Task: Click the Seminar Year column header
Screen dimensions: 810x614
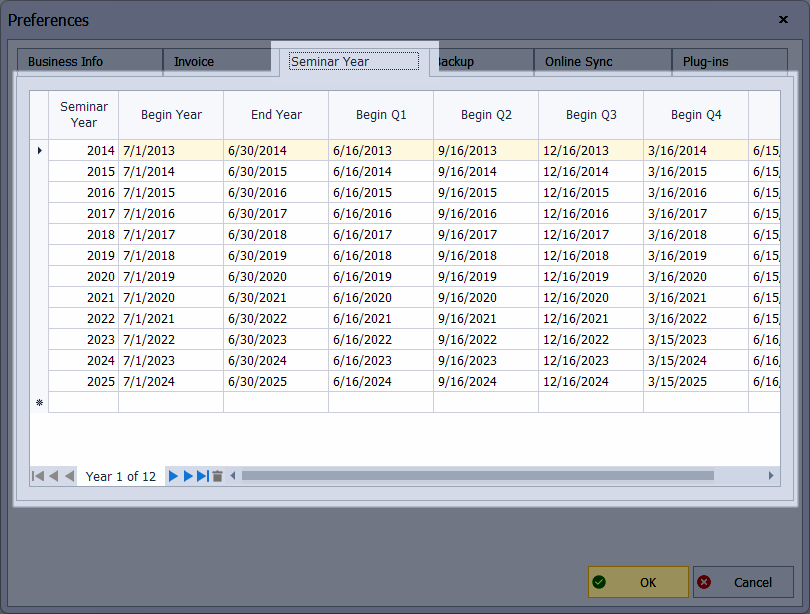Action: point(84,115)
